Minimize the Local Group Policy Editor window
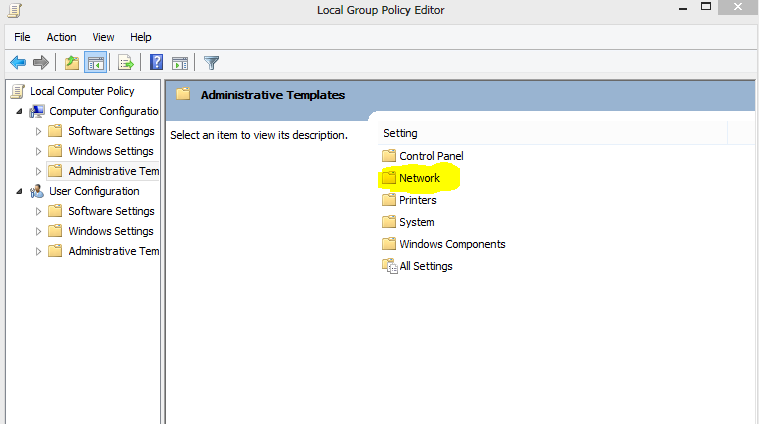 pyautogui.click(x=683, y=8)
